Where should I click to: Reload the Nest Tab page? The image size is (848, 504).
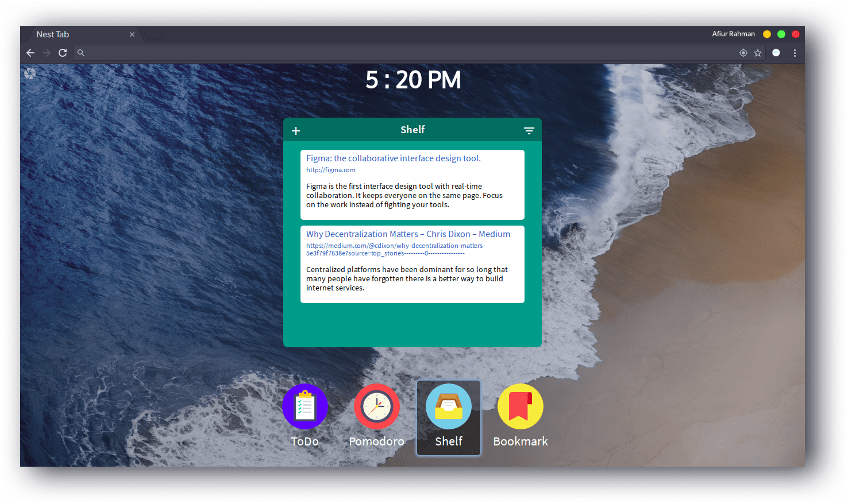[63, 53]
